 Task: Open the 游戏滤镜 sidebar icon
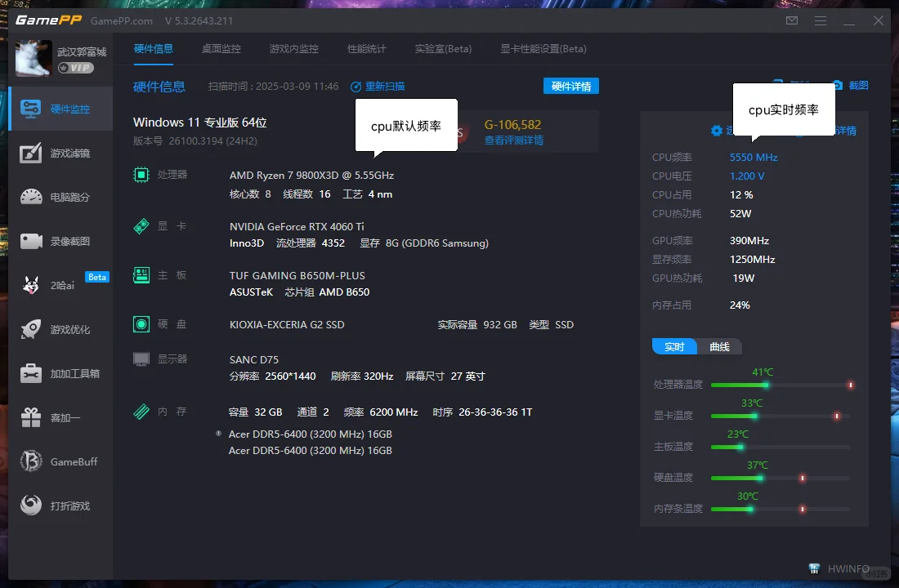tap(31, 153)
